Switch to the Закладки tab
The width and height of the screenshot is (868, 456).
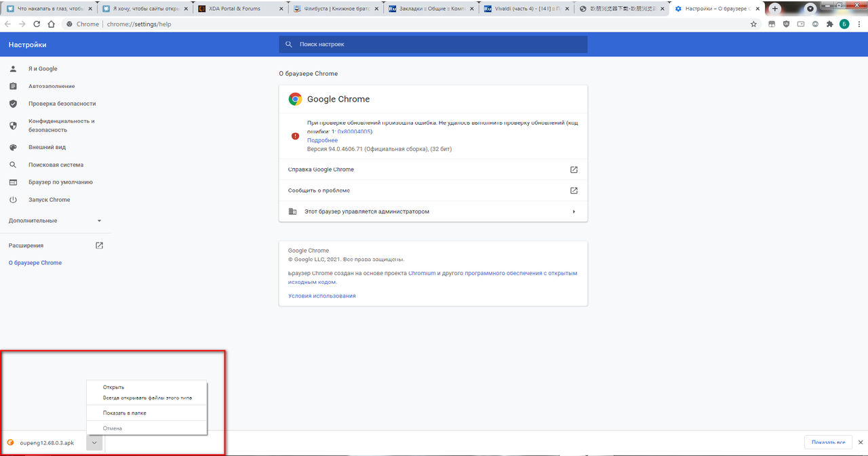pos(431,9)
